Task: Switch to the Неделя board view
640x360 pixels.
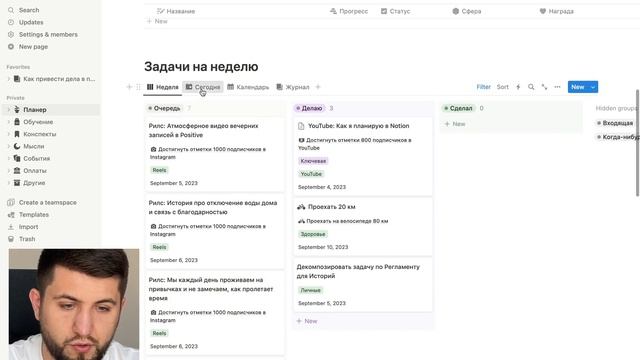Action: [162, 87]
